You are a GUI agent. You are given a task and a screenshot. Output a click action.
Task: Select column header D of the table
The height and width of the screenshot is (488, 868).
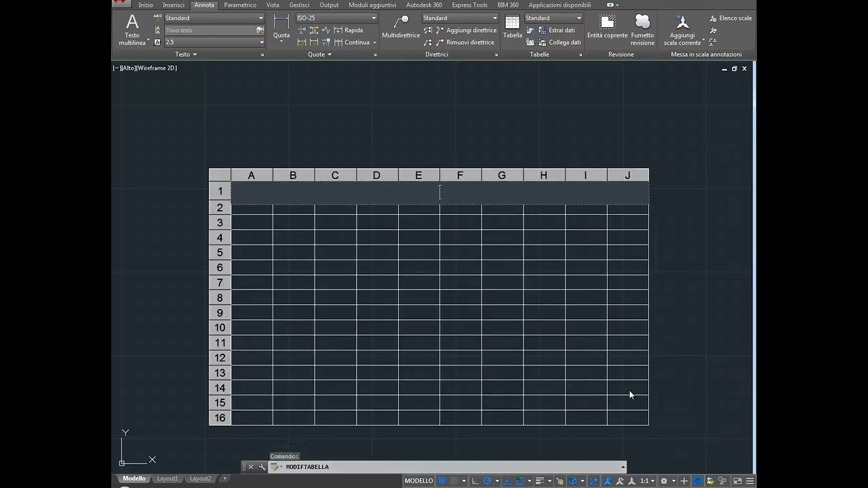[376, 176]
